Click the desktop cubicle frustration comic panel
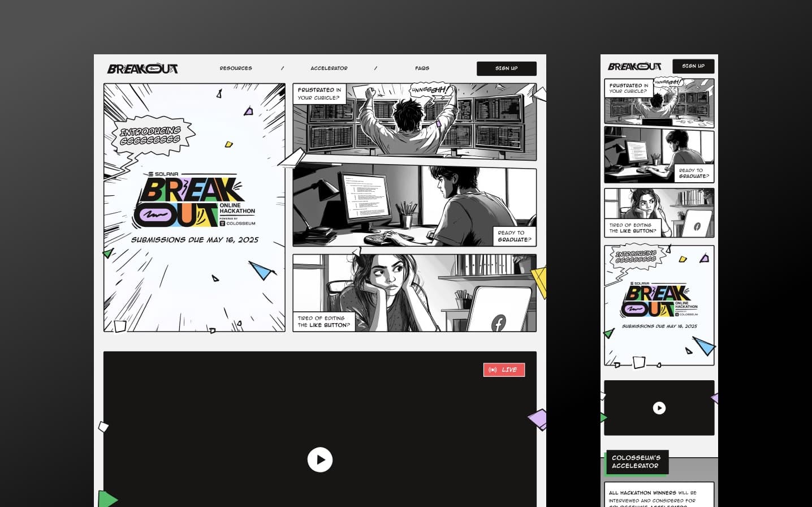Viewport: 812px width, 507px height. 414,122
